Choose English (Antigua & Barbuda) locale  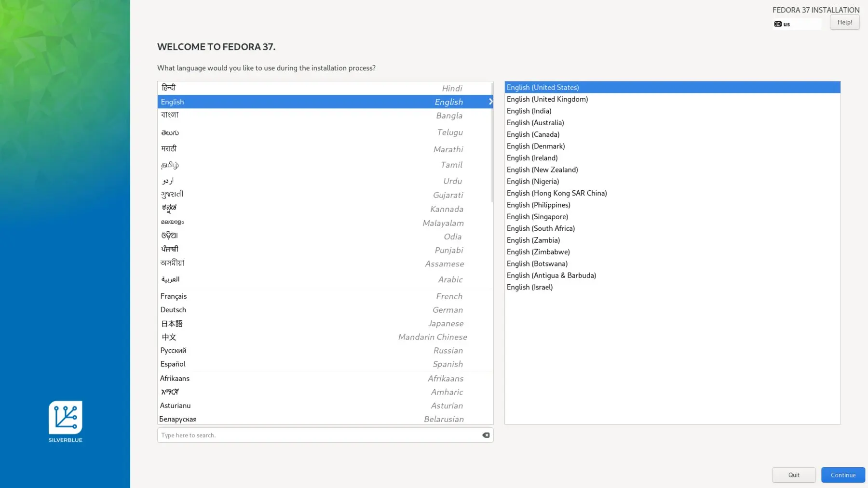click(672, 275)
